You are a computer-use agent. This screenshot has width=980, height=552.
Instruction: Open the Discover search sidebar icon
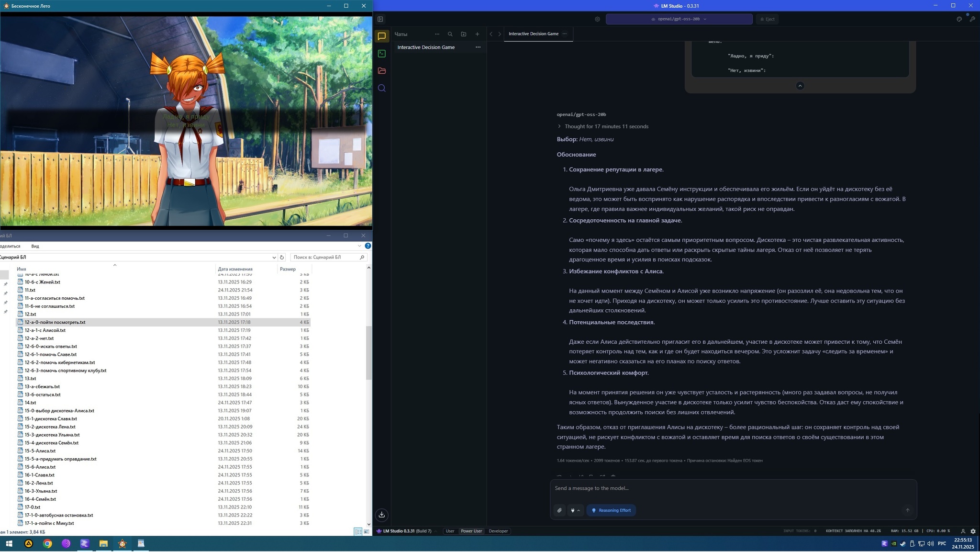[x=381, y=88]
